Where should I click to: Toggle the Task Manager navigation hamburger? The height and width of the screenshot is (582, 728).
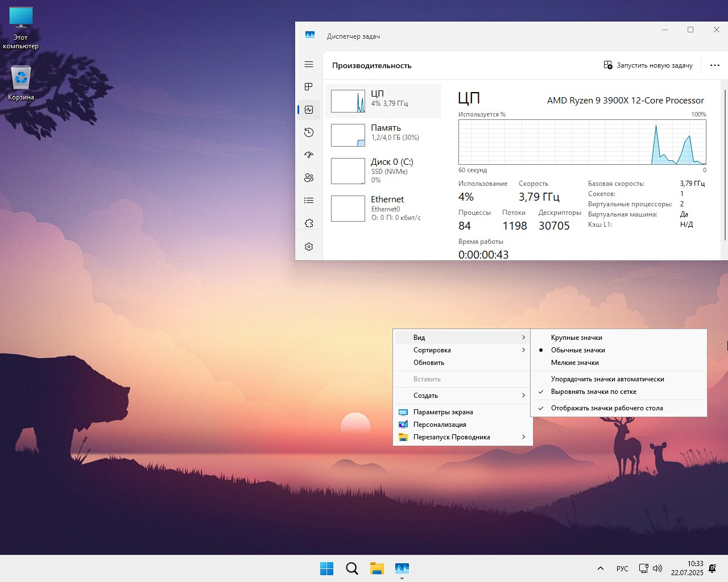[308, 64]
